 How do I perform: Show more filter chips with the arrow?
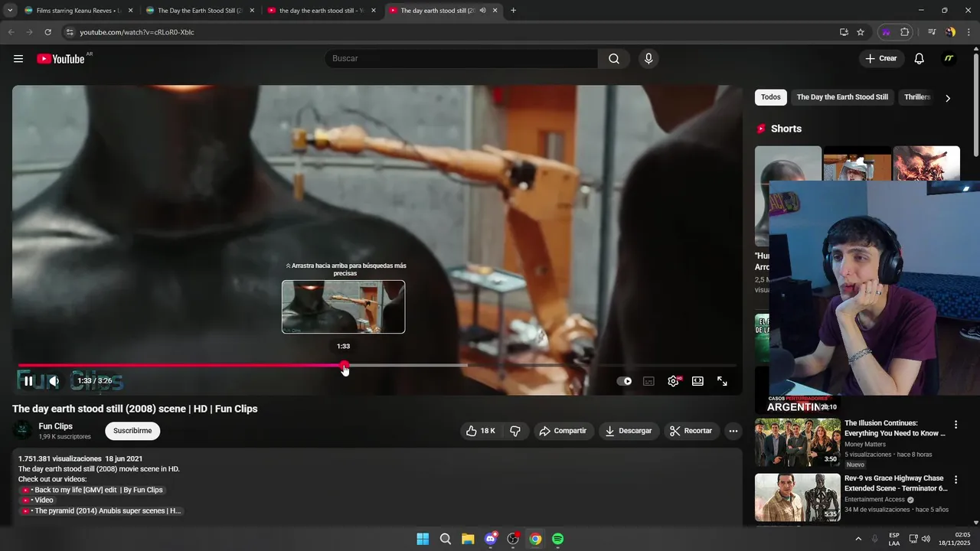coord(948,98)
